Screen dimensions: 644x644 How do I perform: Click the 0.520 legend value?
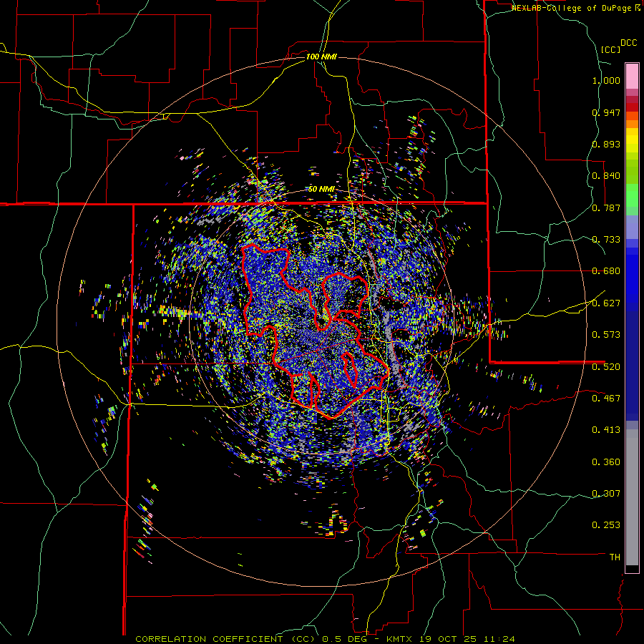click(606, 366)
